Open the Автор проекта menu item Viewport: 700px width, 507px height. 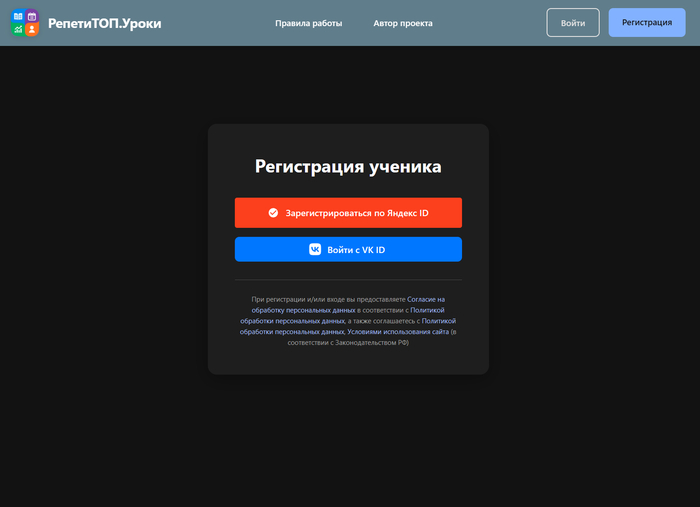tap(403, 23)
